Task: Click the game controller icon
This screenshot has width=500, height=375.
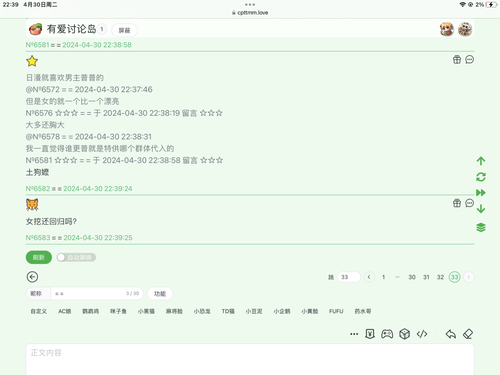Action: (x=387, y=334)
